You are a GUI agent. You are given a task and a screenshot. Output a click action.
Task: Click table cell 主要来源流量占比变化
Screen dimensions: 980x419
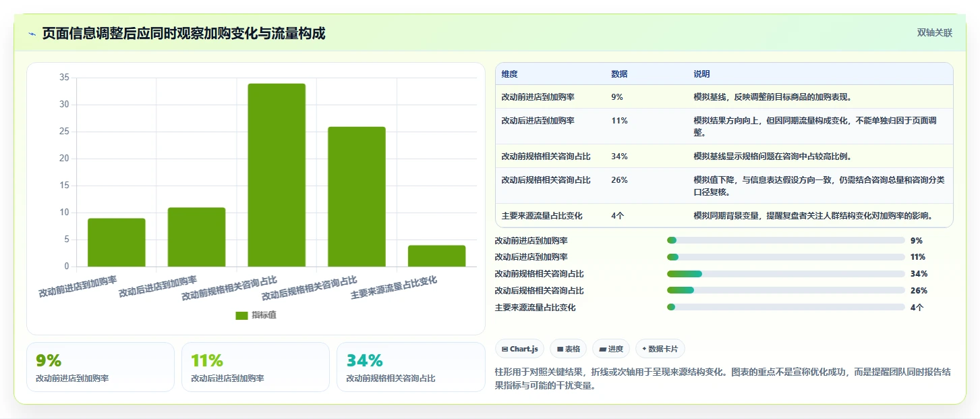tap(542, 216)
